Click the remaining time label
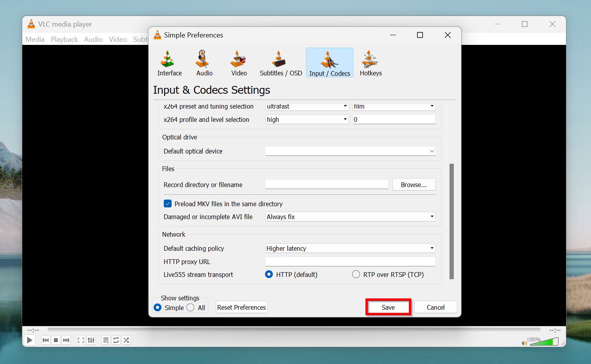 point(555,330)
